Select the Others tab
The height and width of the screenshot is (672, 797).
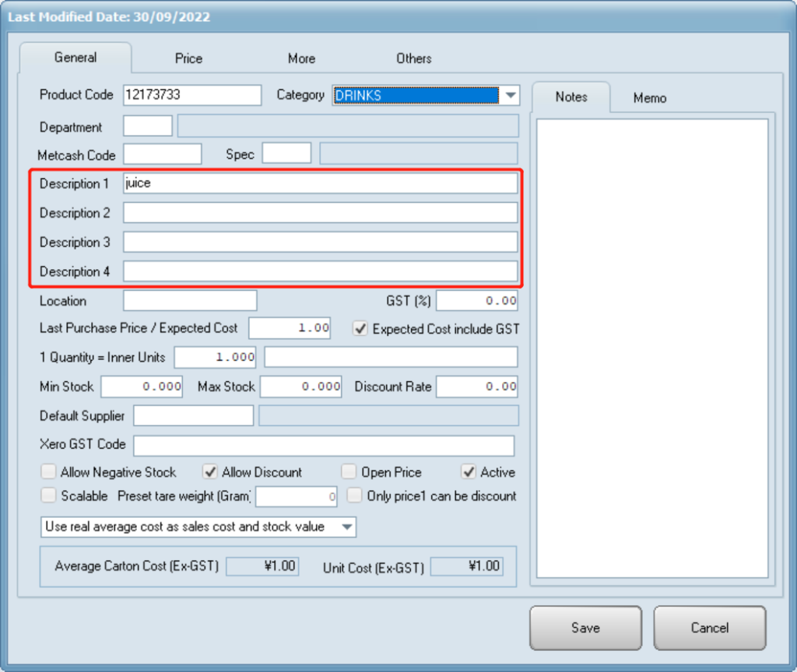click(x=413, y=58)
